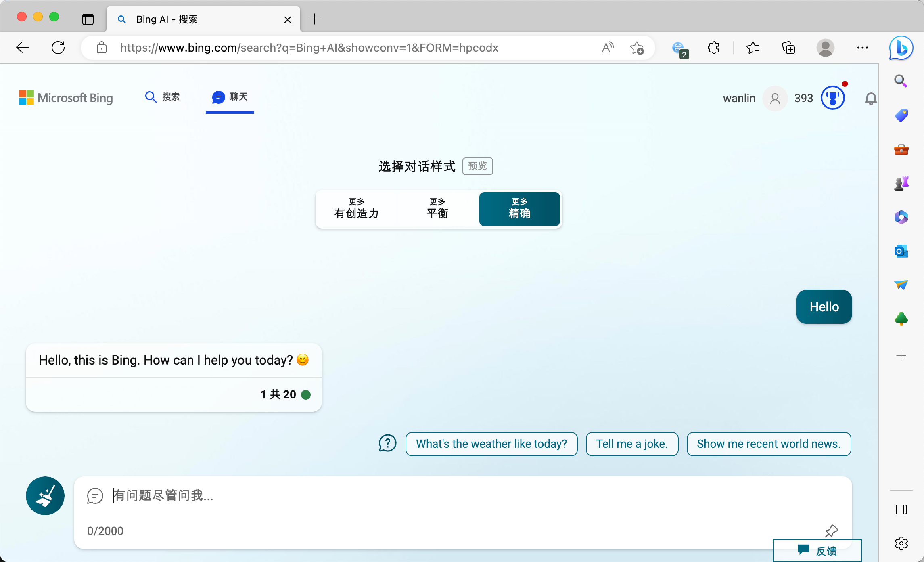Add this page to favorites
The image size is (924, 562).
tap(637, 48)
